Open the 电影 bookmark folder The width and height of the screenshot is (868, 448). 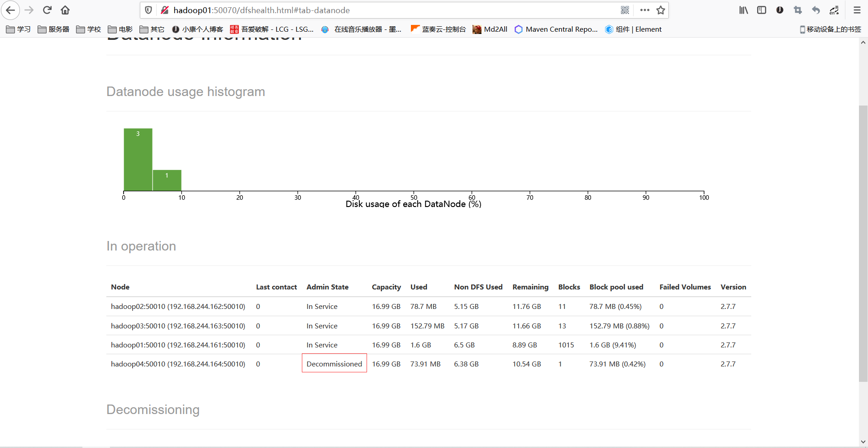pos(120,29)
